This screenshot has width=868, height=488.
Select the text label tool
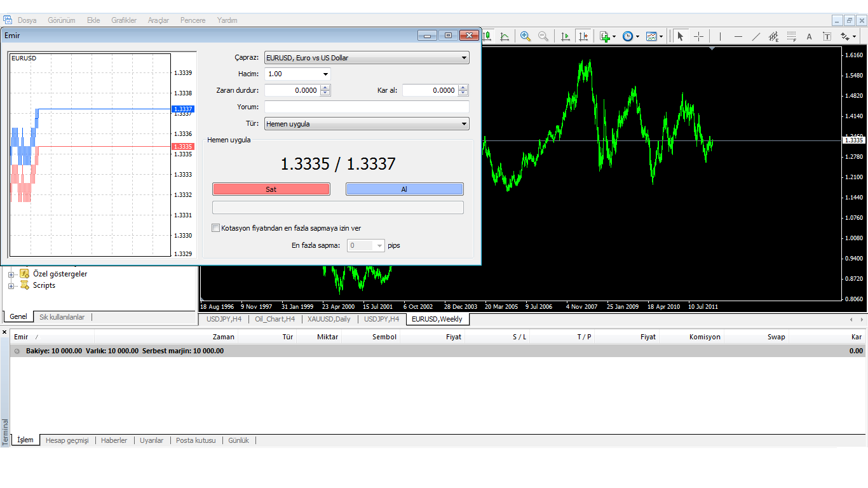pyautogui.click(x=827, y=36)
